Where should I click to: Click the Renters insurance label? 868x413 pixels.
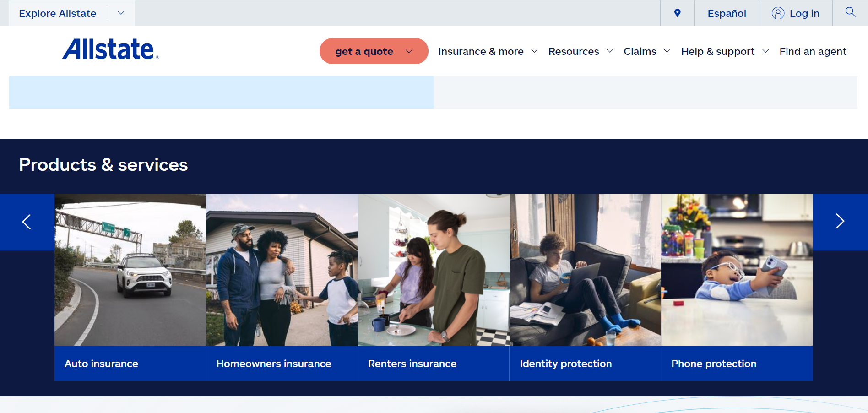point(412,364)
